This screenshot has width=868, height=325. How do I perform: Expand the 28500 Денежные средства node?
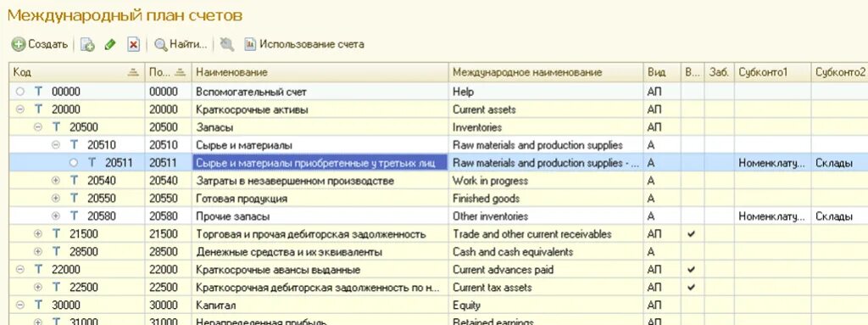click(37, 252)
